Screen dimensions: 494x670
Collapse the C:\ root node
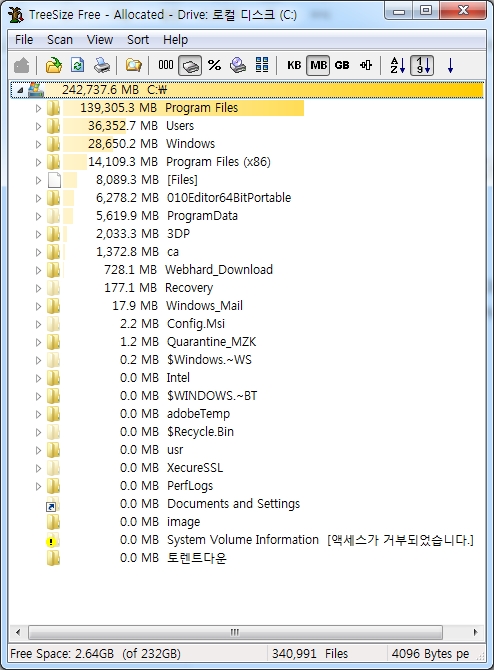19,90
